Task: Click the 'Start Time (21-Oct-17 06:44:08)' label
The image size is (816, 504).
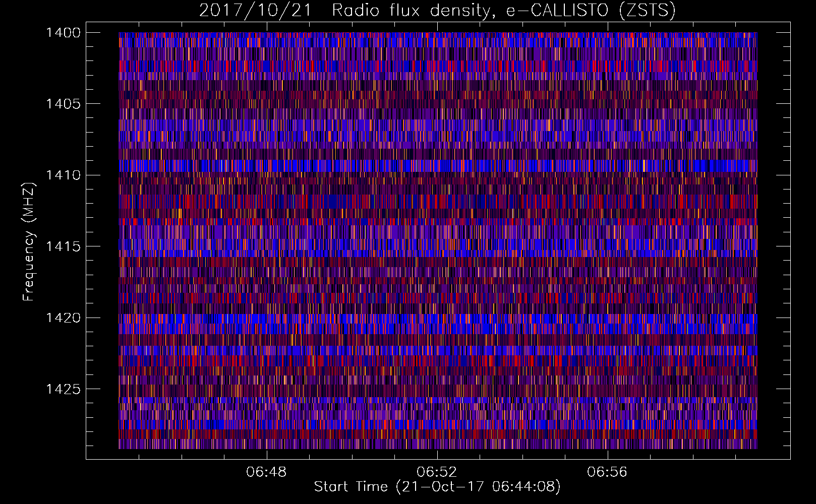Action: point(437,487)
